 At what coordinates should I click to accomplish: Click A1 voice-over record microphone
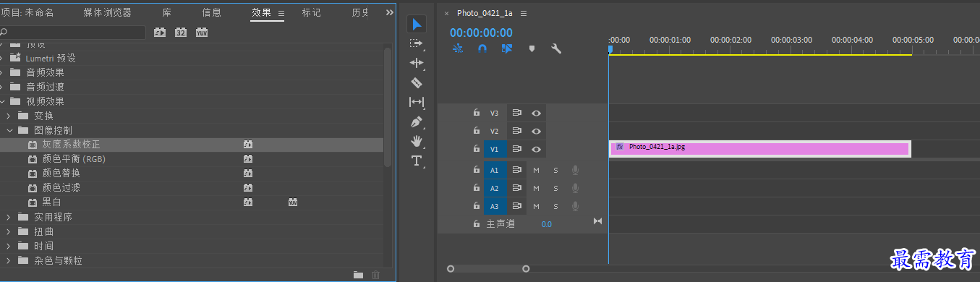576,170
